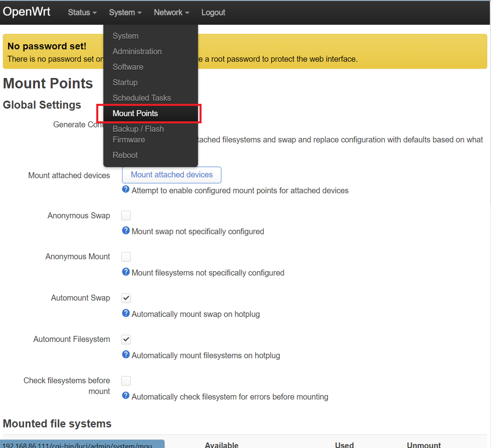The image size is (491, 448).
Task: Select Mount Points in System menu
Action: (135, 113)
